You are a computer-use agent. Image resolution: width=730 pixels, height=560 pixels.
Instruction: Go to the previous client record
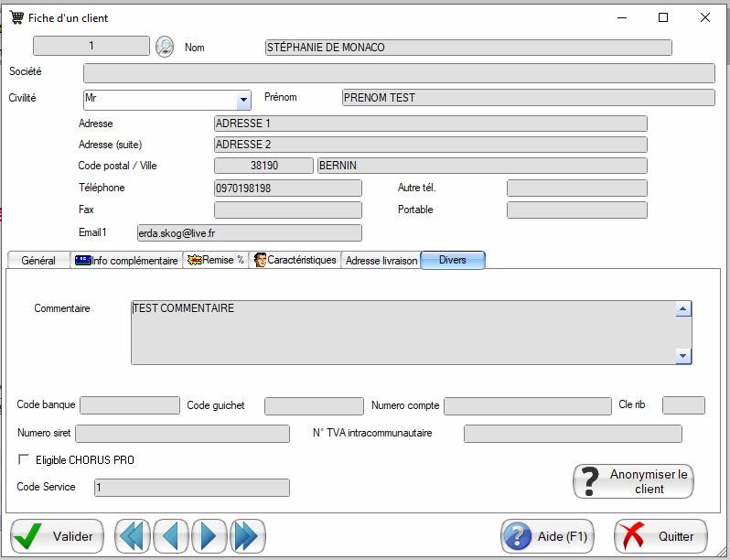pos(171,536)
